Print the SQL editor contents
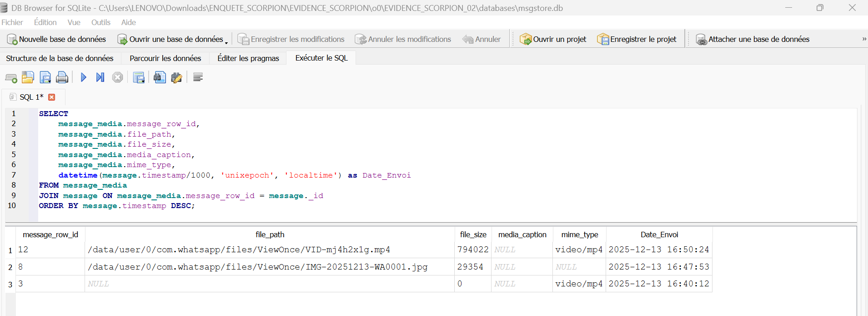 62,77
